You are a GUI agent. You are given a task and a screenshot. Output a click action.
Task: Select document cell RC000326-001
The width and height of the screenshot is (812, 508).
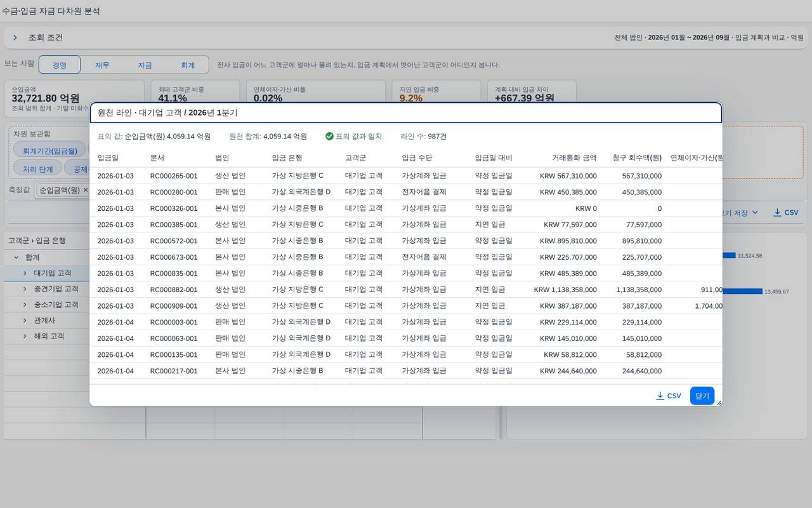(x=174, y=208)
